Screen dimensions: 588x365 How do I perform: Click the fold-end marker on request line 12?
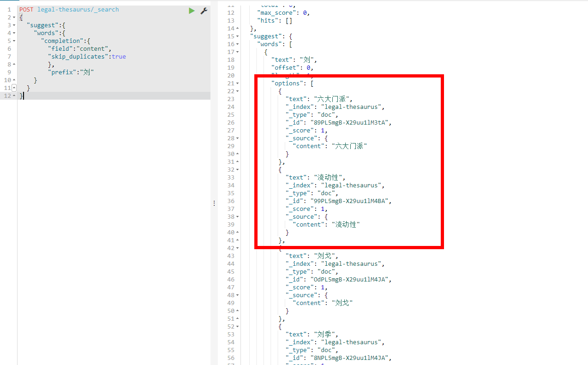pos(14,96)
